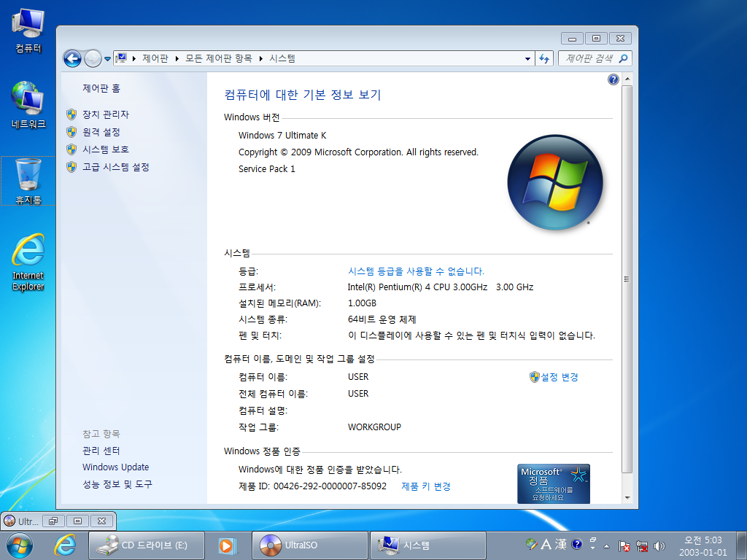Toggle the 漢 hanja conversion button
Image resolution: width=747 pixels, height=560 pixels.
coord(561,544)
